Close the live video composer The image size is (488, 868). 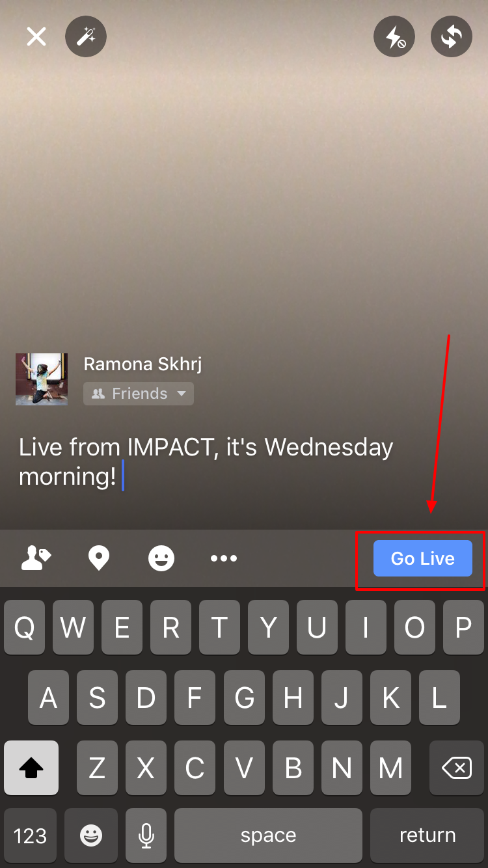[x=36, y=37]
